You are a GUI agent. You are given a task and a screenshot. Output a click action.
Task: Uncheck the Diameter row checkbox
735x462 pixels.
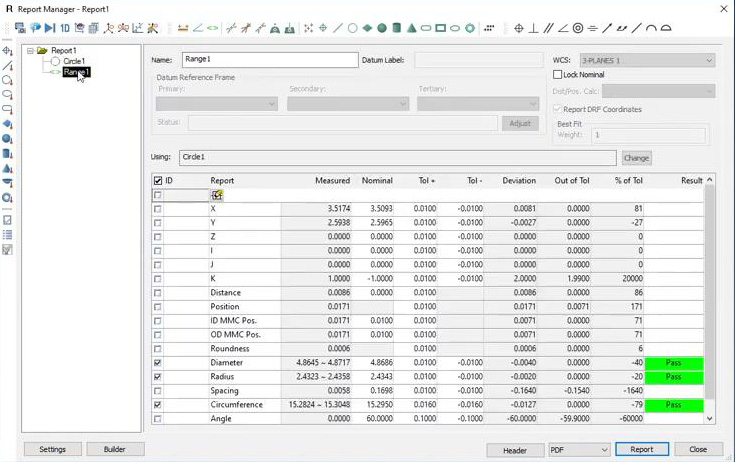pyautogui.click(x=158, y=363)
